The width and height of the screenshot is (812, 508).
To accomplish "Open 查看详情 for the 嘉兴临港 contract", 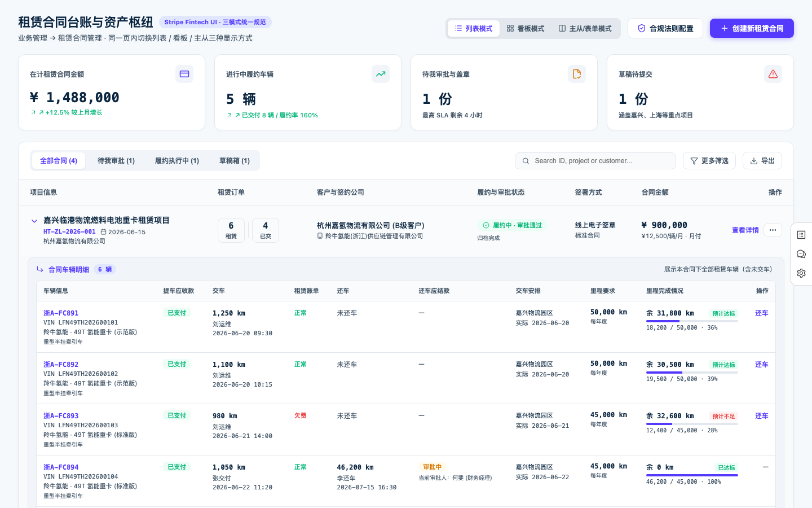I will pyautogui.click(x=745, y=230).
